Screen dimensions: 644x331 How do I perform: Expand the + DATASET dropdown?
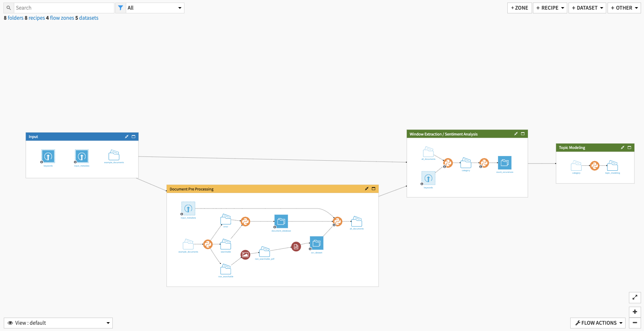[587, 8]
